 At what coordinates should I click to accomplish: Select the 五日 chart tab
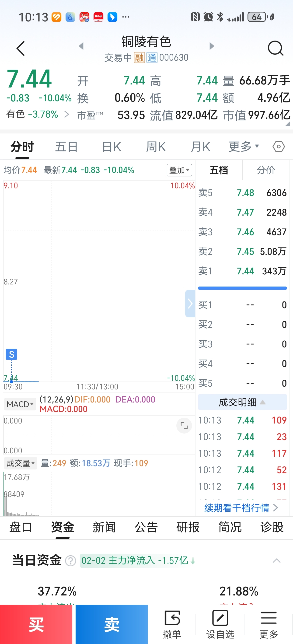coord(66,147)
